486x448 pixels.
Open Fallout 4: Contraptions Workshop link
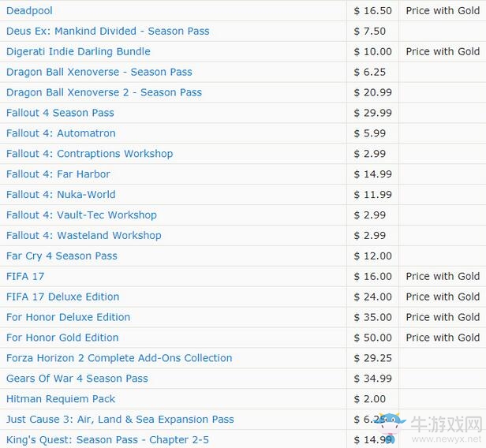(90, 154)
